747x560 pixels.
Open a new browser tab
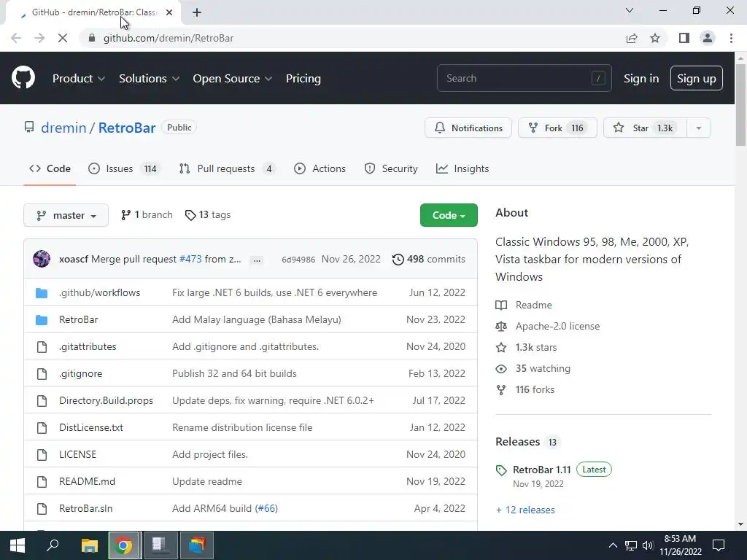pos(197,12)
